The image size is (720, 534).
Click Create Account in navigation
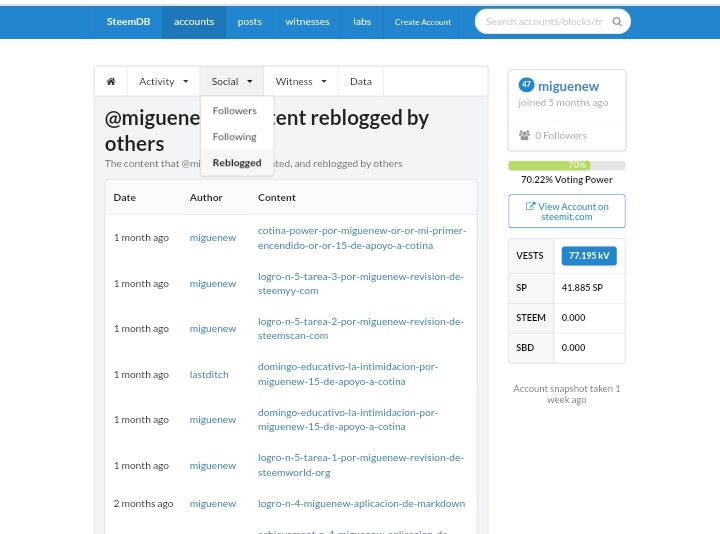(x=423, y=22)
